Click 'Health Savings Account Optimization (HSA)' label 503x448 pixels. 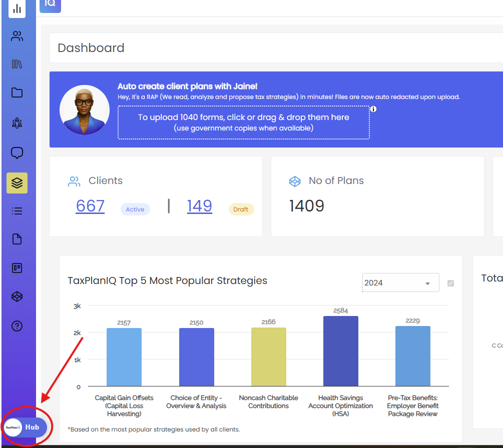point(341,405)
